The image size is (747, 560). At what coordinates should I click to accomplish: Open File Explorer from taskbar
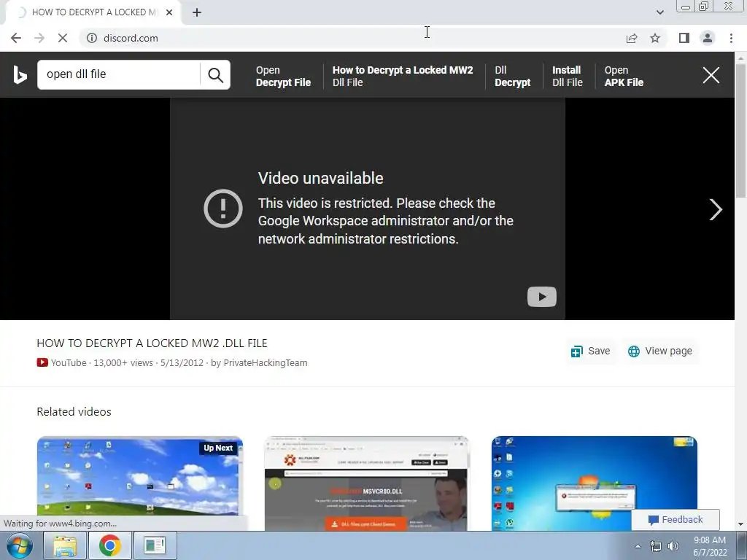click(65, 545)
